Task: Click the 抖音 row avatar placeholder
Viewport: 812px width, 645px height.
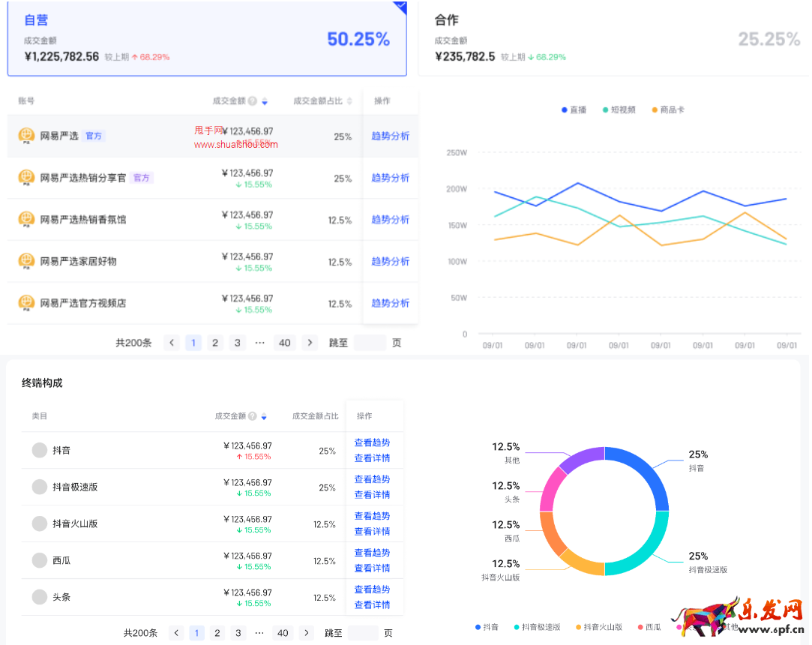Action: (40, 450)
